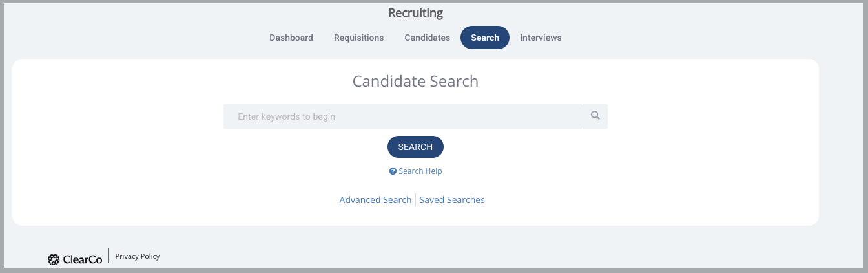
Task: Click the ClearCo wordmark text
Action: tap(83, 259)
